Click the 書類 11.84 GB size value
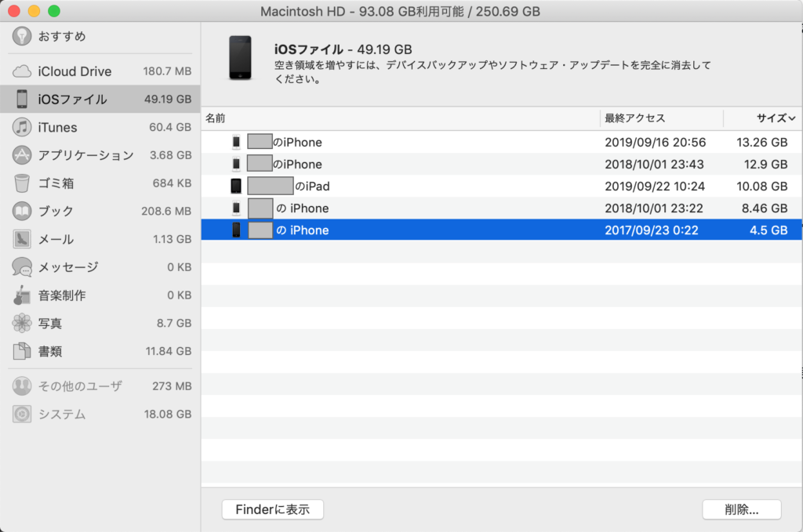The height and width of the screenshot is (532, 803). pos(169,351)
